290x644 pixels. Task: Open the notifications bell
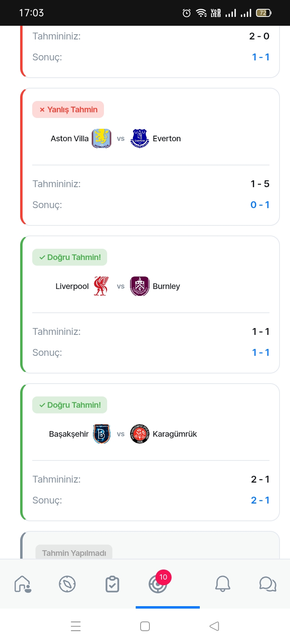point(222,584)
